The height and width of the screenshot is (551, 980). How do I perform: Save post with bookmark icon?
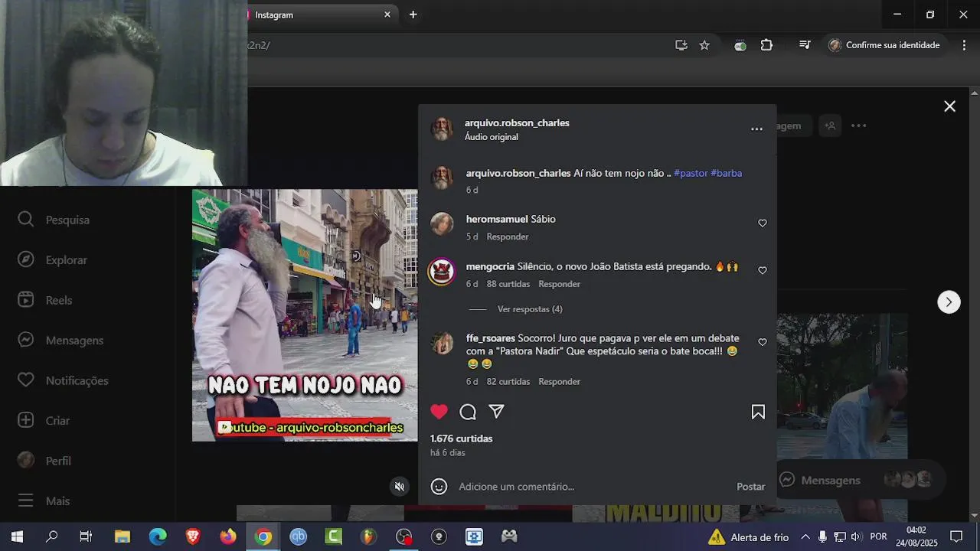(x=758, y=412)
